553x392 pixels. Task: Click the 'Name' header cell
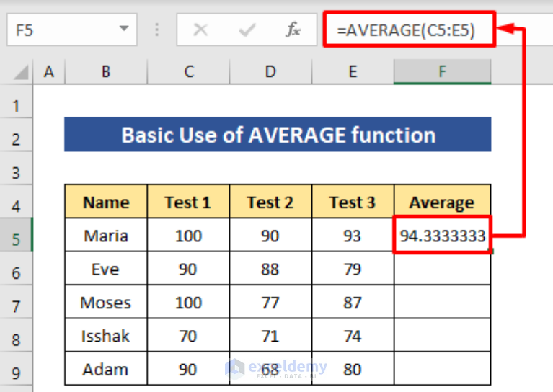pos(106,201)
